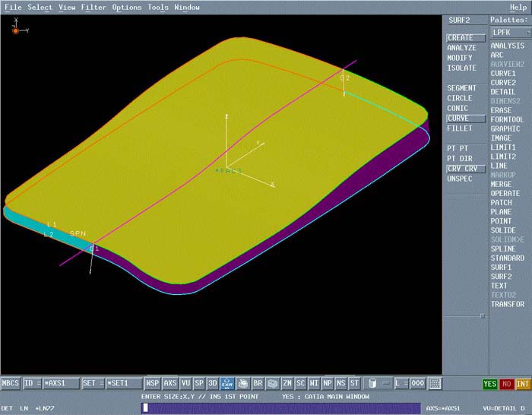Select SPLINE from the palette list

tap(503, 249)
